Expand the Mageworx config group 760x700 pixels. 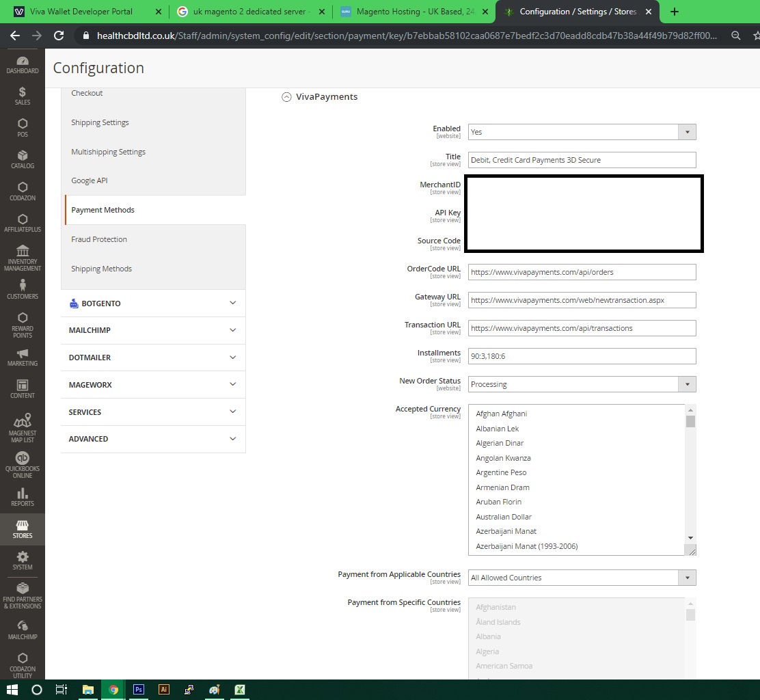pos(153,384)
